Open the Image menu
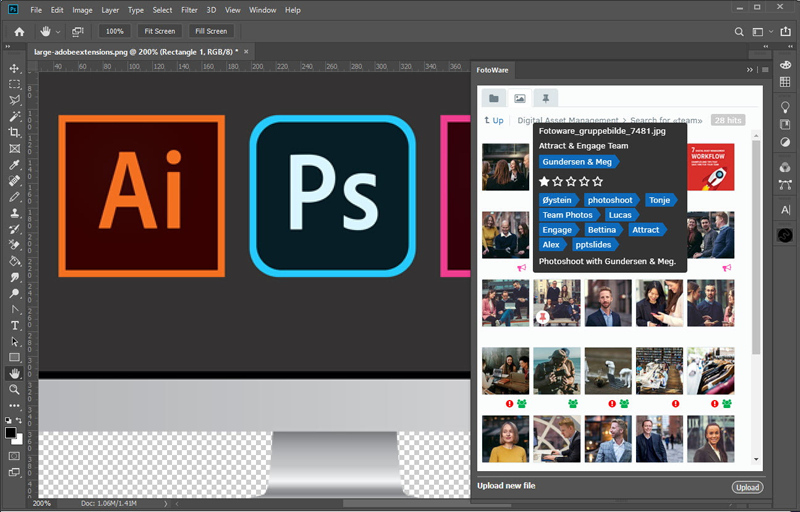800x512 pixels. pos(82,10)
